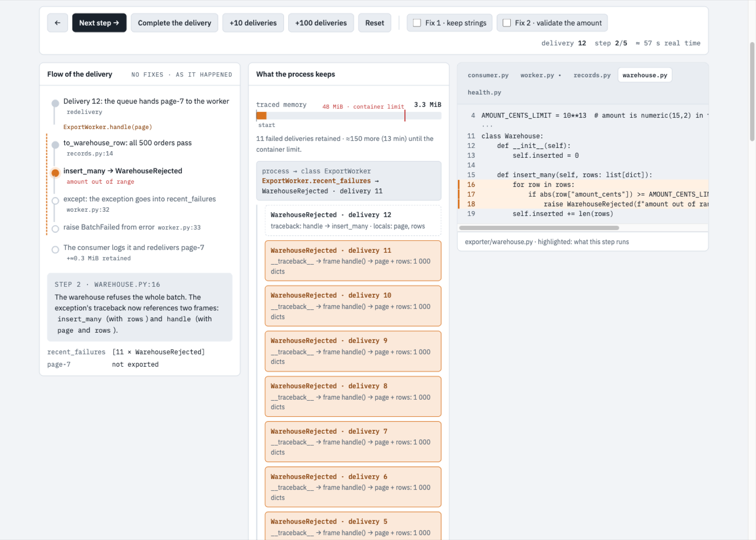This screenshot has height=540, width=756.
Task: Select timeline marker for Delivery 12 queue step
Action: (55, 103)
